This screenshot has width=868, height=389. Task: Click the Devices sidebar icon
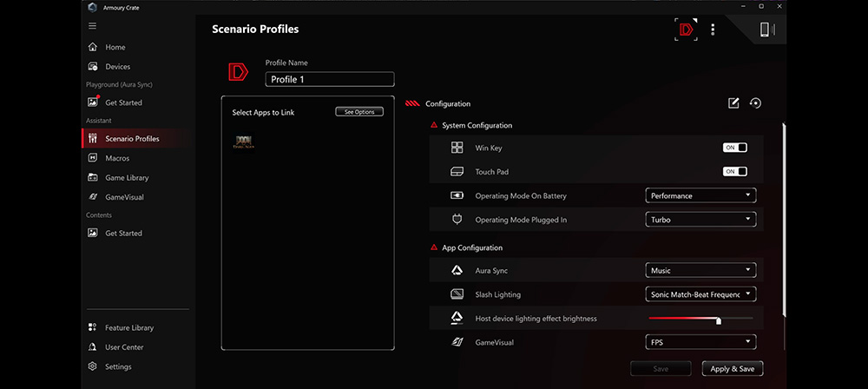(x=93, y=67)
